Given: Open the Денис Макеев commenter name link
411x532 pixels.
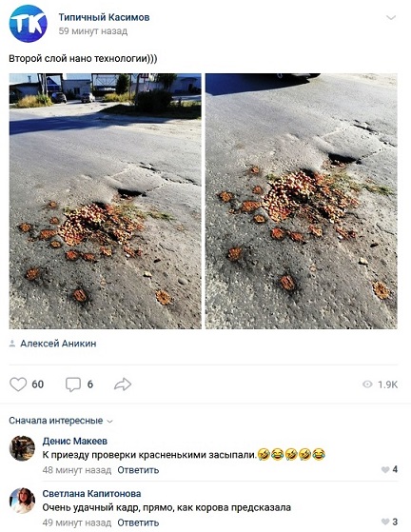Looking at the screenshot, I should point(75,441).
